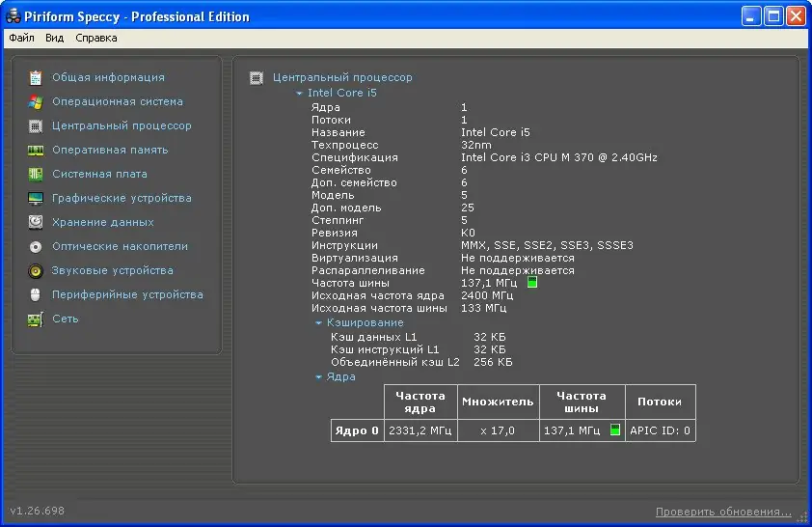This screenshot has height=527, width=812.
Task: Click the Оптические накопители disc icon
Action: point(36,247)
